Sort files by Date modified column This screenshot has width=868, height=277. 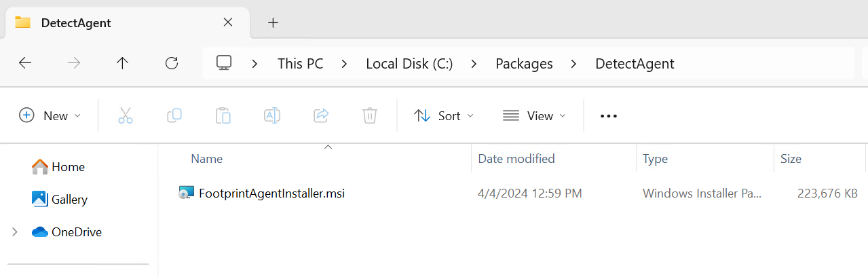click(516, 159)
